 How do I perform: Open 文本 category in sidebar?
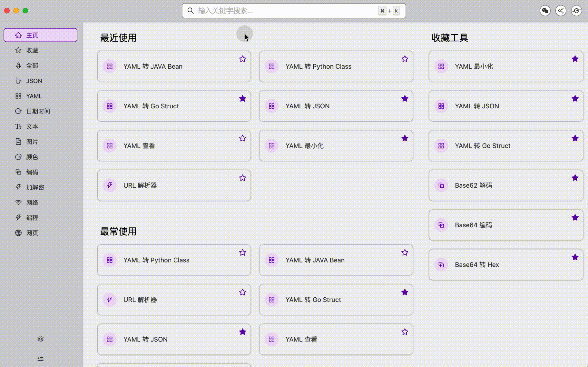(x=41, y=126)
